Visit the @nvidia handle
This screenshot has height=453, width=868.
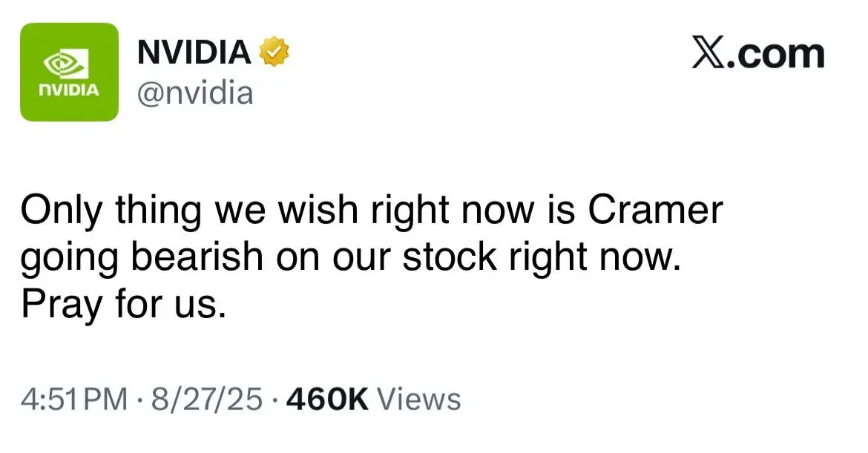coord(195,93)
